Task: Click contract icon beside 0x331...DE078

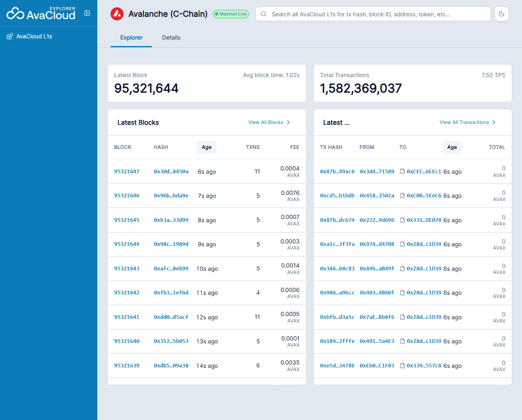Action: (x=403, y=220)
